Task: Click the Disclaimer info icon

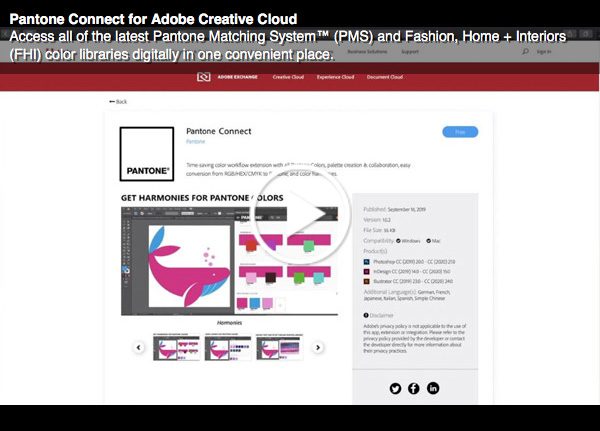Action: [366, 315]
